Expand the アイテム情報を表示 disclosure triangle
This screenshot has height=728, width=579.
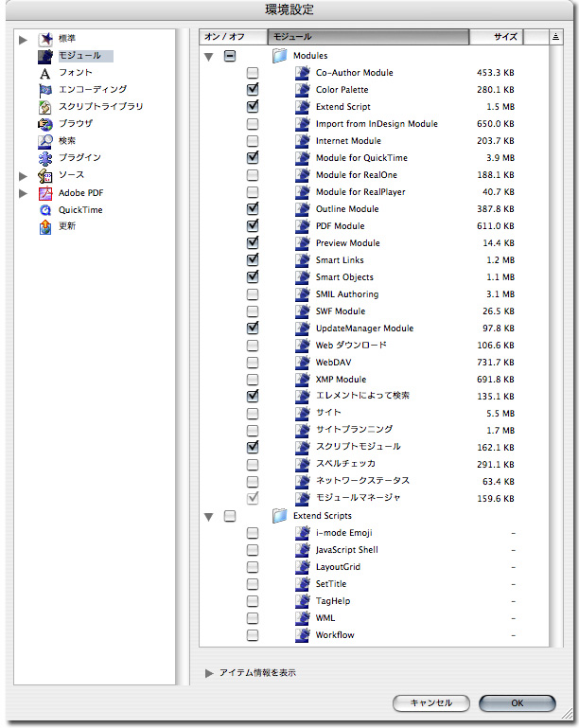tap(209, 673)
